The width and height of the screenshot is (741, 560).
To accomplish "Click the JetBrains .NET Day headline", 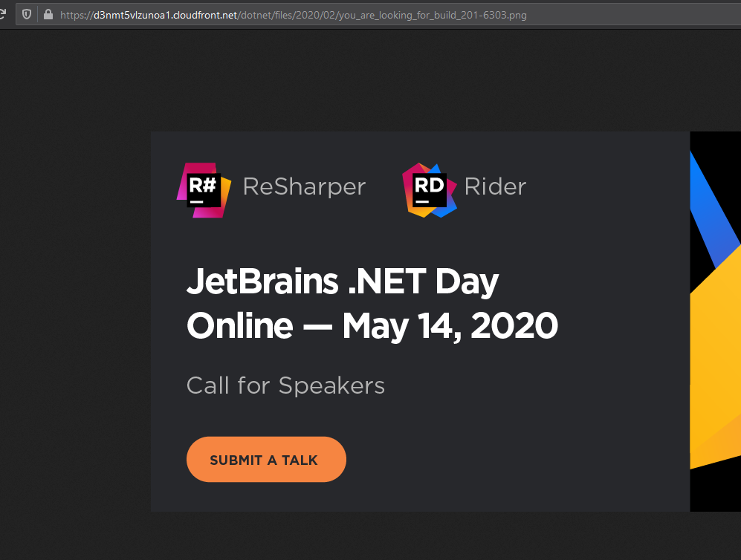I will click(343, 281).
